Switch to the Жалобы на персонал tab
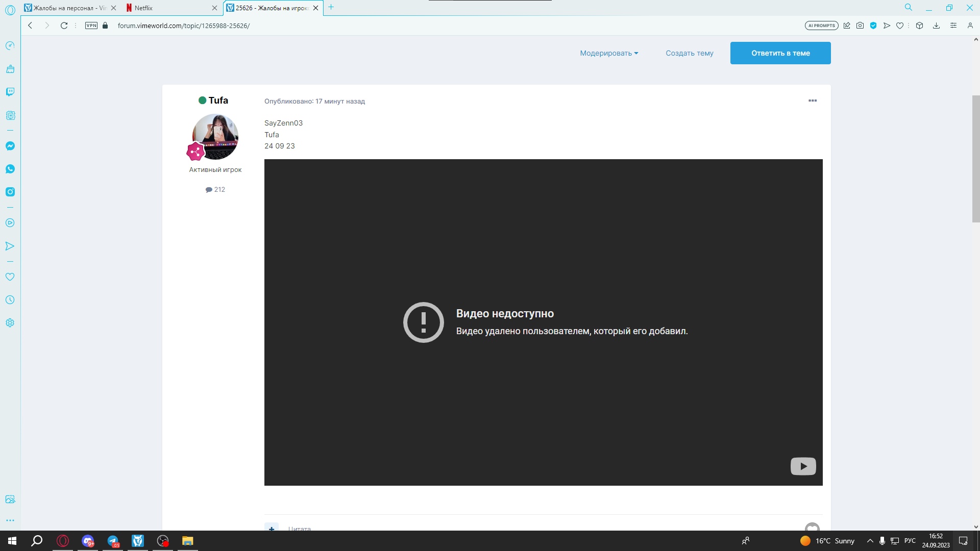 pyautogui.click(x=66, y=8)
